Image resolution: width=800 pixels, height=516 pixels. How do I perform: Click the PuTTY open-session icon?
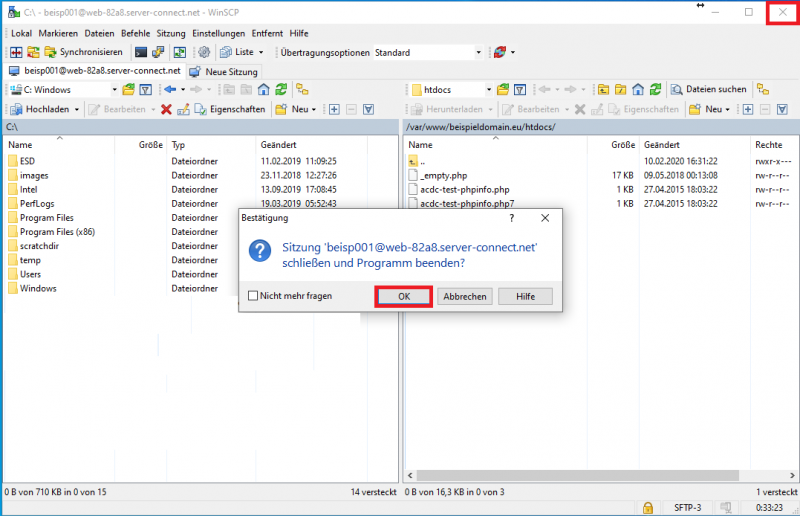pyautogui.click(x=158, y=52)
